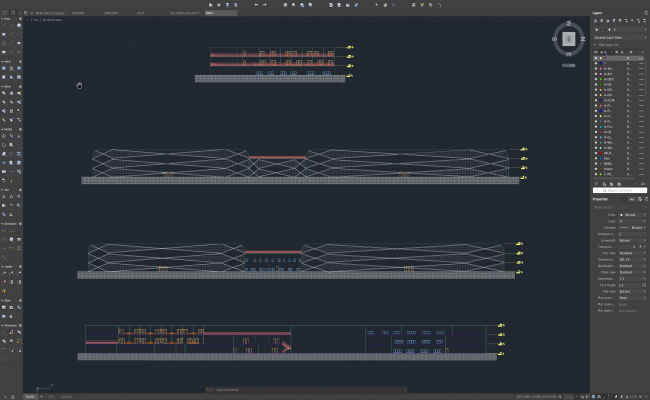Click the Top view label in viewport
The height and width of the screenshot is (400, 650).
tap(34, 20)
